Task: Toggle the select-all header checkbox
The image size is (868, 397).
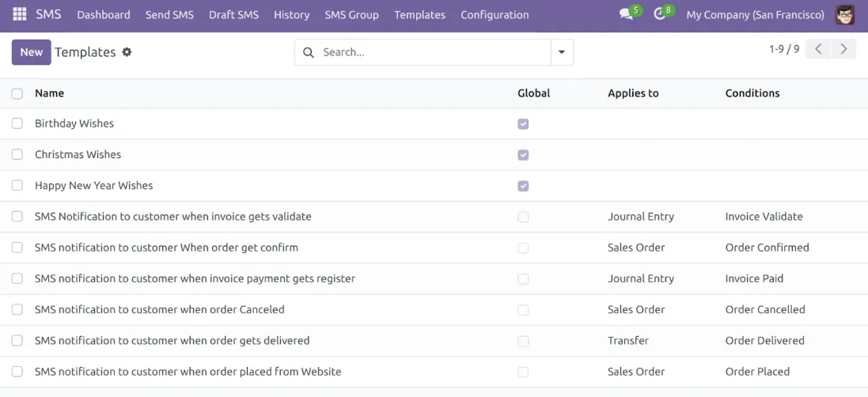Action: point(17,93)
